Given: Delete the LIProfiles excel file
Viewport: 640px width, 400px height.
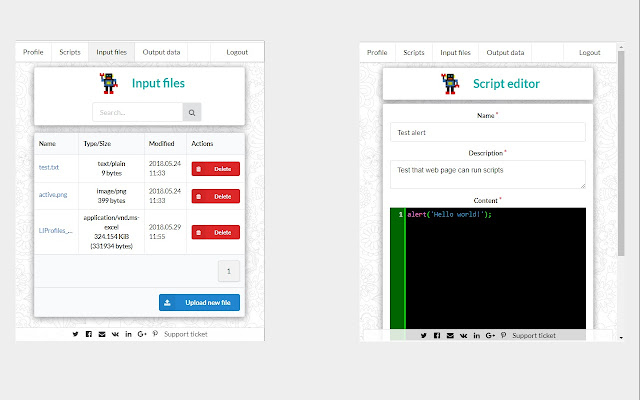Looking at the screenshot, I should [216, 232].
